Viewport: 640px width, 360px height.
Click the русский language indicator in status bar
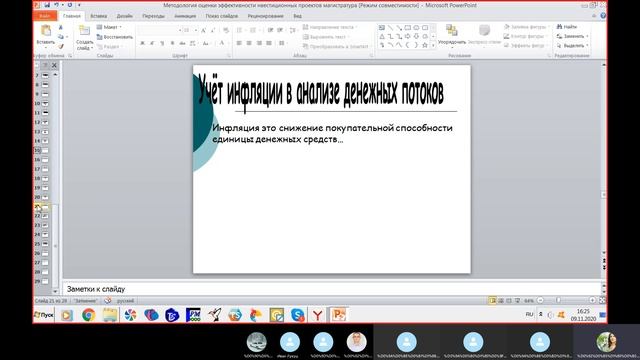click(x=125, y=301)
